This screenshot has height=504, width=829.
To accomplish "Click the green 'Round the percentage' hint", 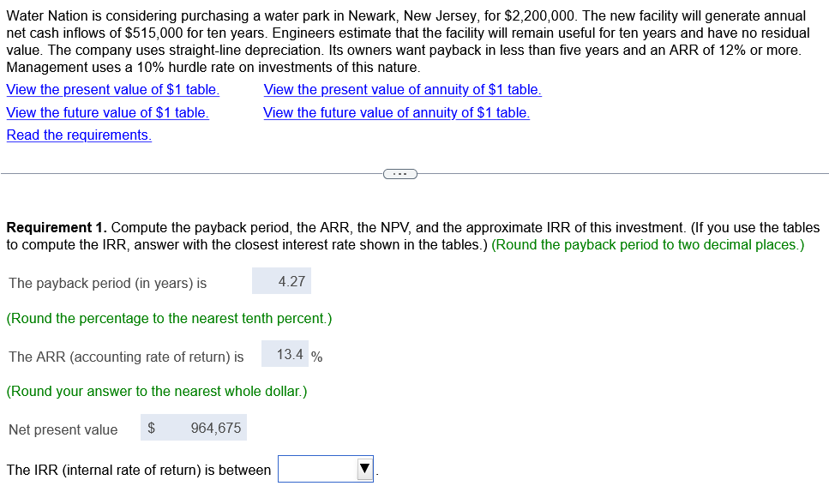I will point(169,318).
